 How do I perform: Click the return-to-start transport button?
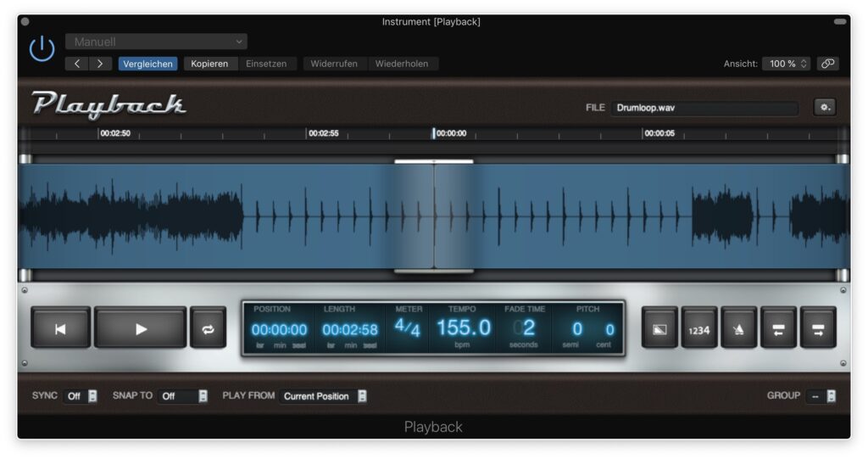click(x=60, y=328)
